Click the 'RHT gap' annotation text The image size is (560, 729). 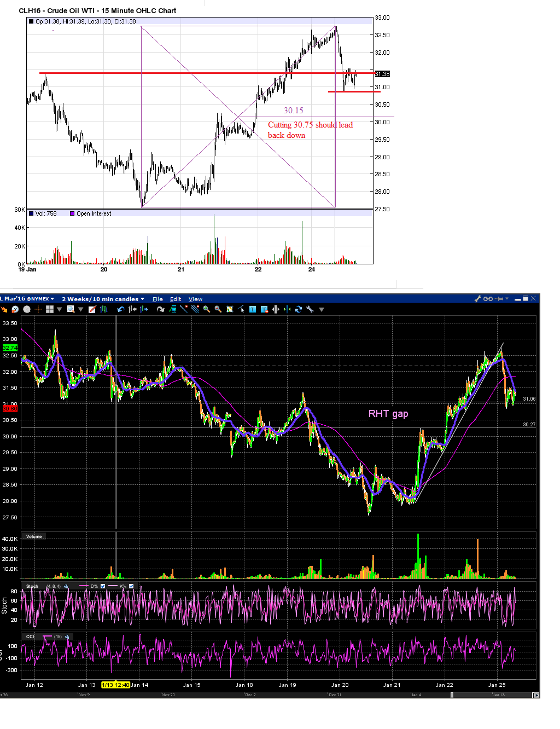click(x=388, y=413)
